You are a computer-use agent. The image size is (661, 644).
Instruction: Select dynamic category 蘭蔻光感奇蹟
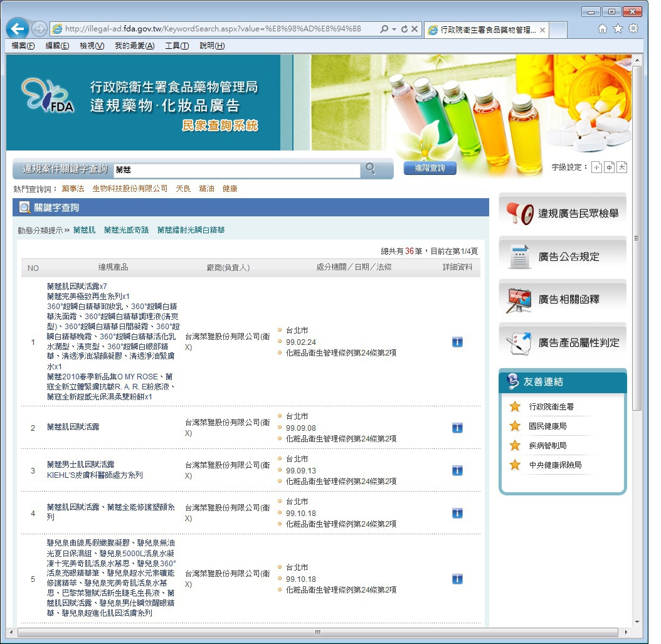click(127, 230)
